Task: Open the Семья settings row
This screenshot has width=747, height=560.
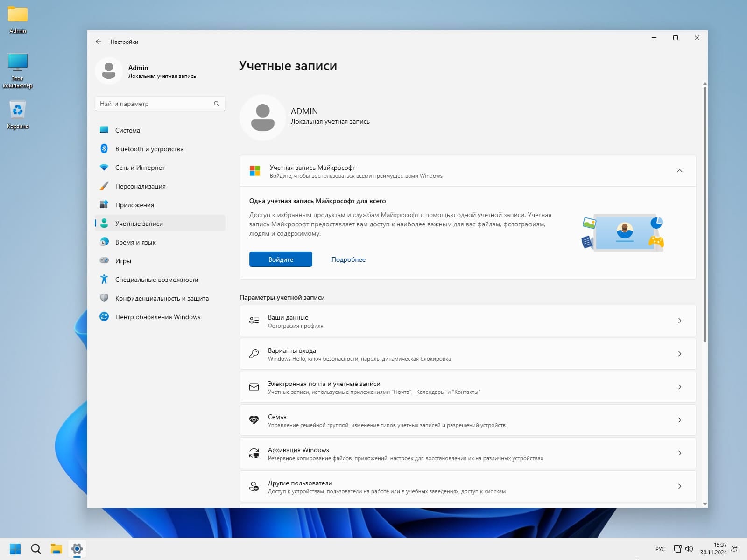Action: (467, 420)
